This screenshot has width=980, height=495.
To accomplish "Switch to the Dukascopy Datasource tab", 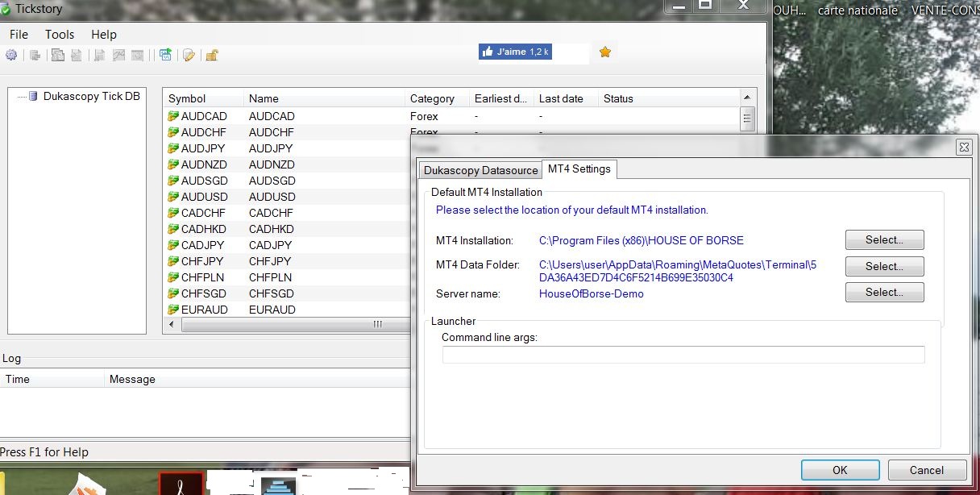I will 480,170.
